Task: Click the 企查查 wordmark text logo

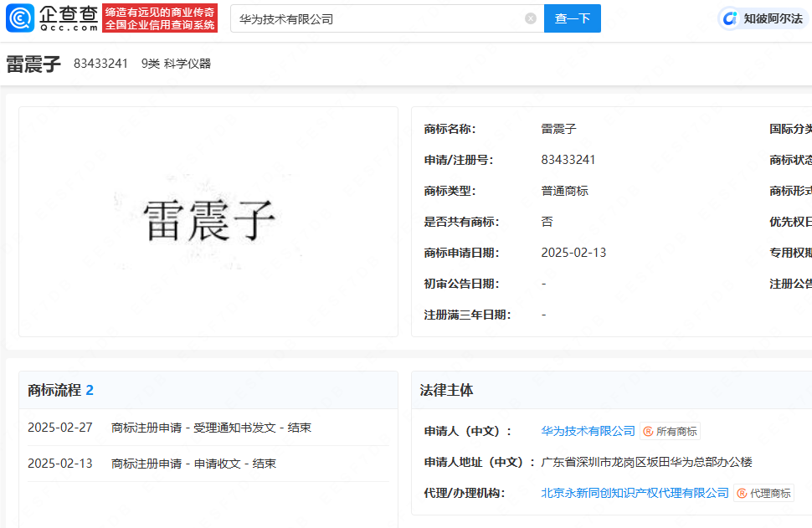Action: tap(69, 18)
